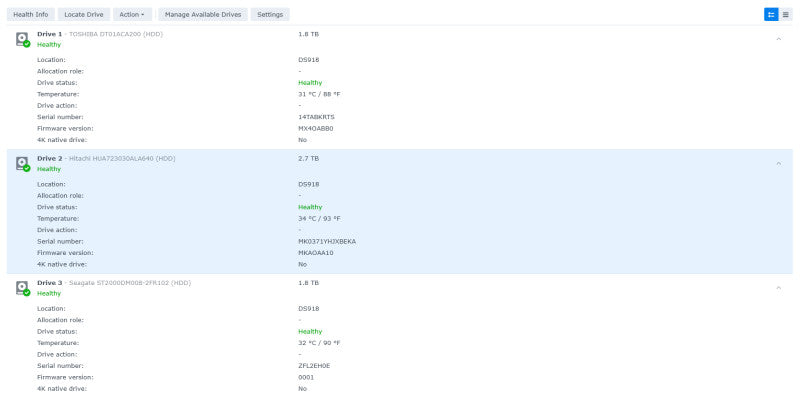The image size is (800, 397).
Task: Switch to list view icon
Action: (785, 14)
